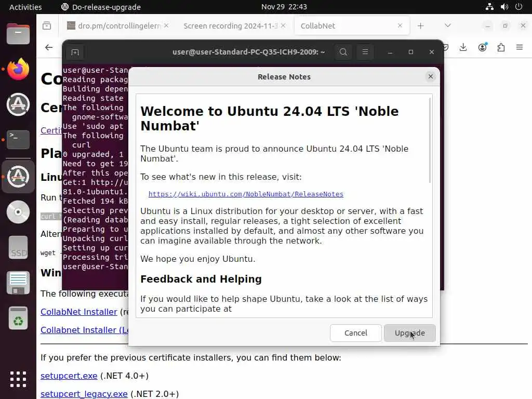Open the Firefox account icon

point(483,47)
